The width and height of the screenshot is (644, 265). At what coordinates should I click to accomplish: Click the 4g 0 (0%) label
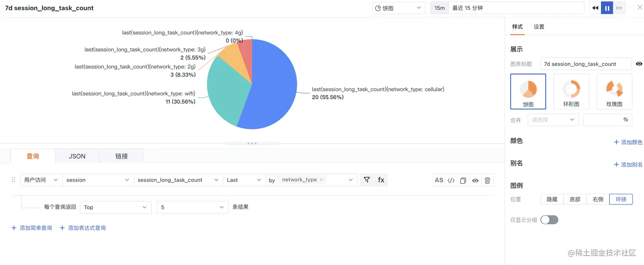(183, 37)
